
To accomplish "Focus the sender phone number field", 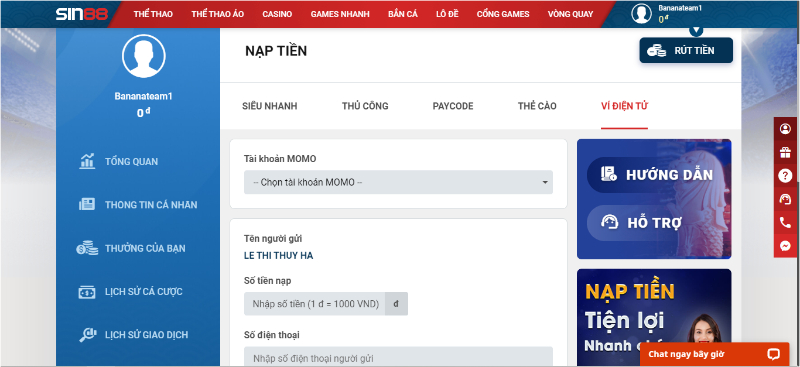I will tap(398, 357).
